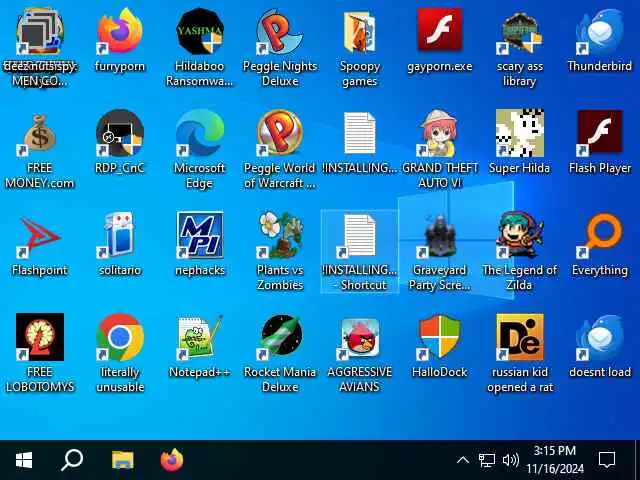Screen dimensions: 640x480
Task: Launch Firefox from the taskbar
Action: coord(172,460)
